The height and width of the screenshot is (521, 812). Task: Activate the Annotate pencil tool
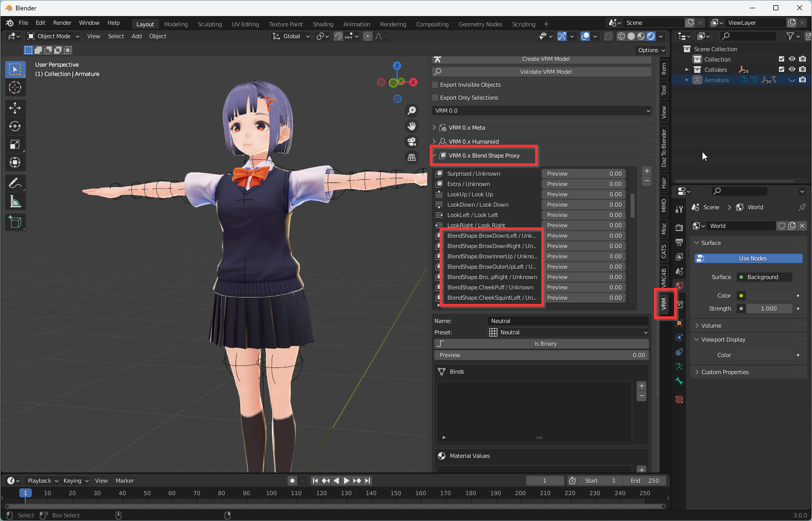(x=15, y=183)
